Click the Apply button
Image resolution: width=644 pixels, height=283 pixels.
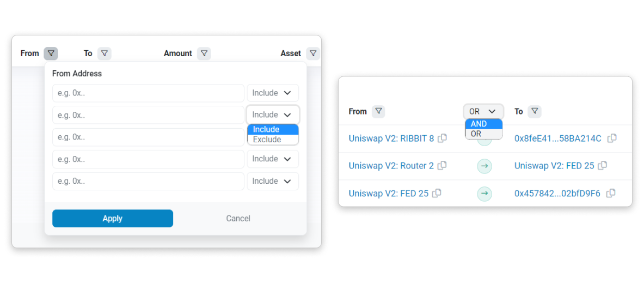pos(113,218)
